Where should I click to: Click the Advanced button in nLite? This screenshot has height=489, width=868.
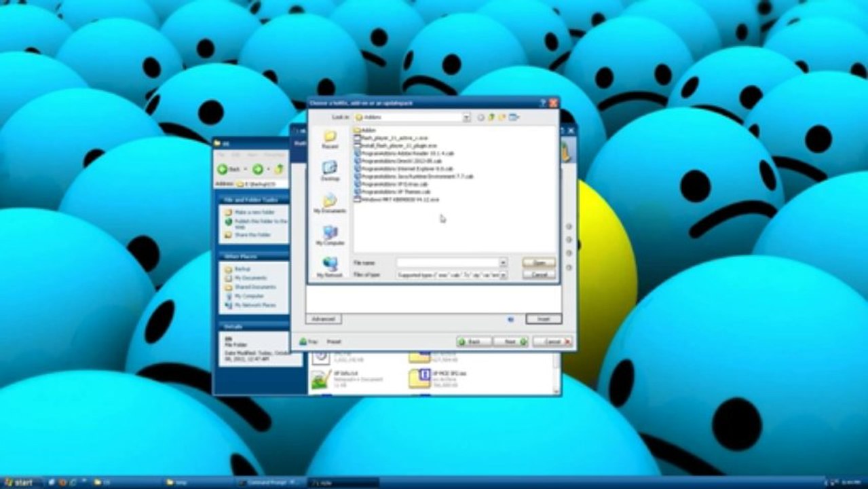323,319
